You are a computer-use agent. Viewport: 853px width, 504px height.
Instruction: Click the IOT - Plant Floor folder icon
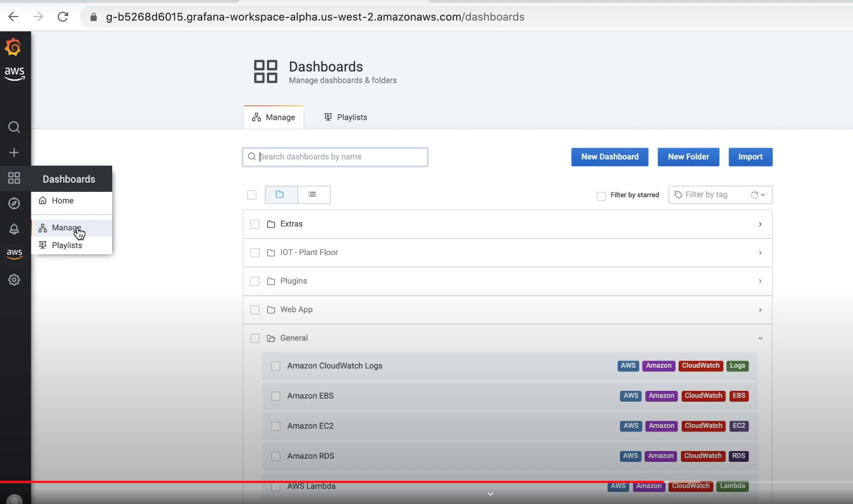coord(271,253)
